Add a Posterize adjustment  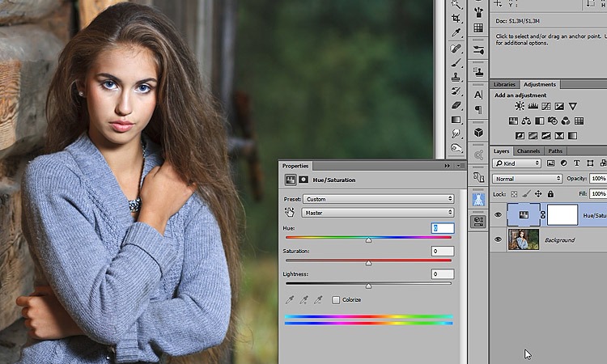(533, 135)
